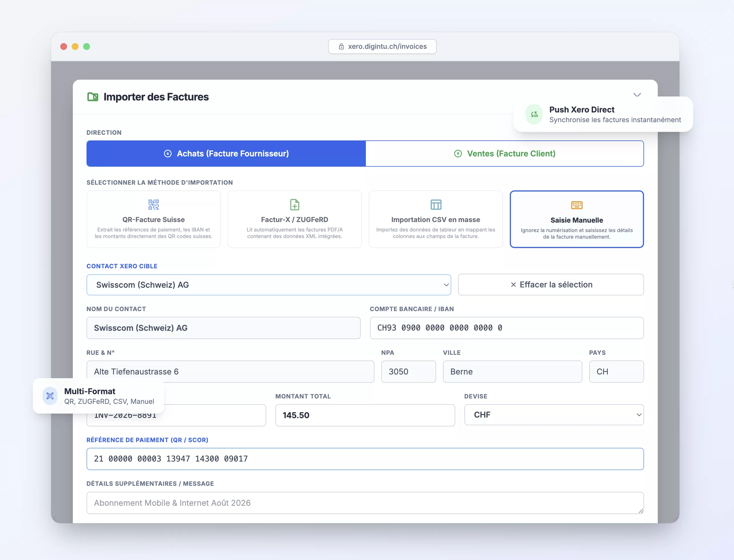Click 'QR, ZUGFeRD, CSV, Manuel' text
The image size is (734, 560).
coord(109,401)
